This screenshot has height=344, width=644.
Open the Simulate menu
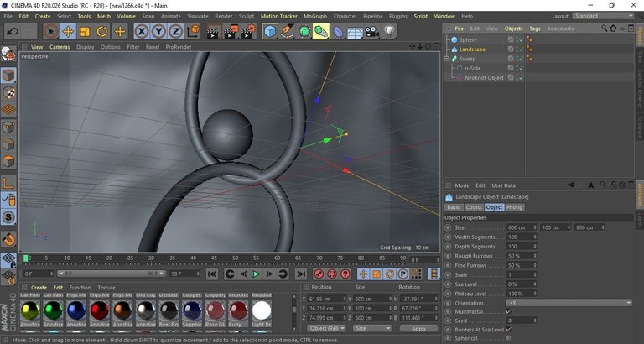pyautogui.click(x=198, y=17)
